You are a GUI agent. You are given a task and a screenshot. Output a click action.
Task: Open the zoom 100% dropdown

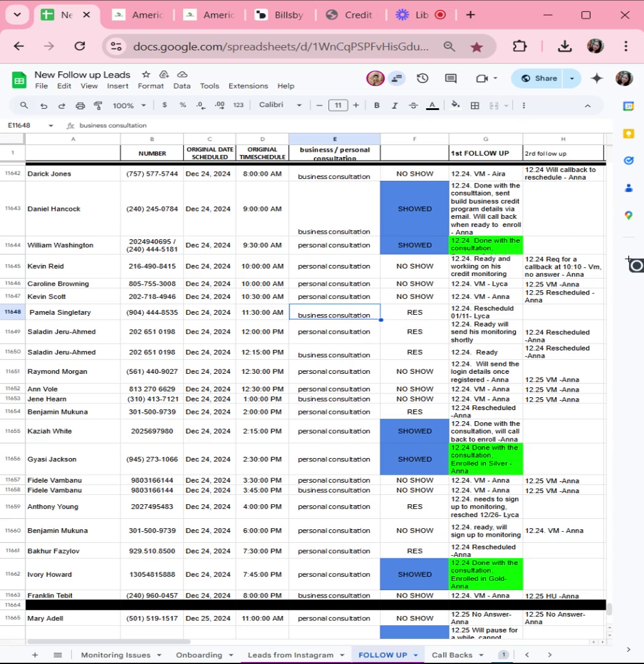(129, 106)
